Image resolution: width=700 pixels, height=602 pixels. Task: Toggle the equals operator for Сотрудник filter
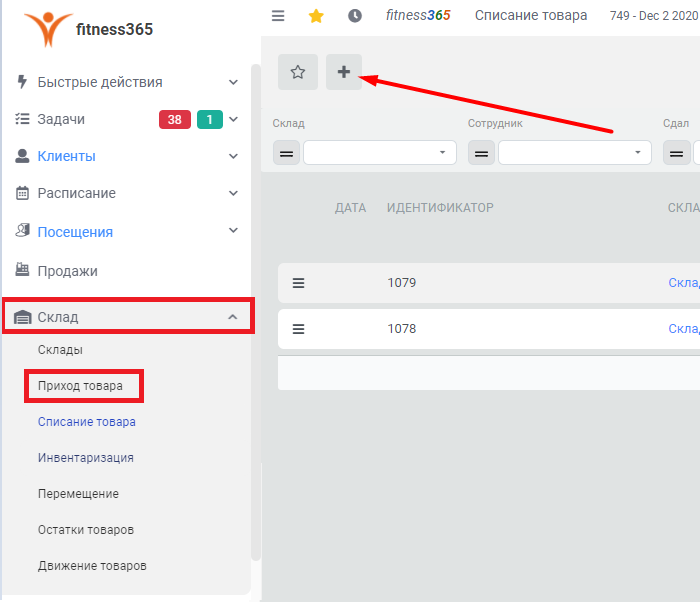tap(481, 153)
